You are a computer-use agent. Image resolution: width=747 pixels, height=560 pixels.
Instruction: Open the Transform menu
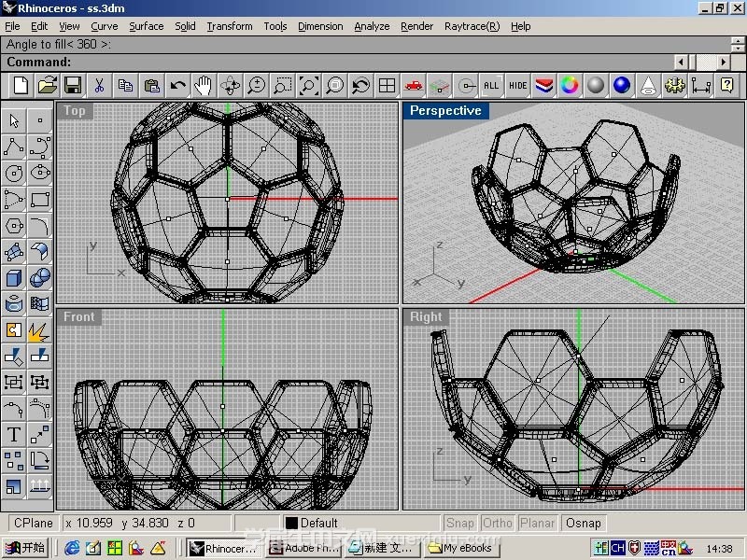pyautogui.click(x=230, y=26)
